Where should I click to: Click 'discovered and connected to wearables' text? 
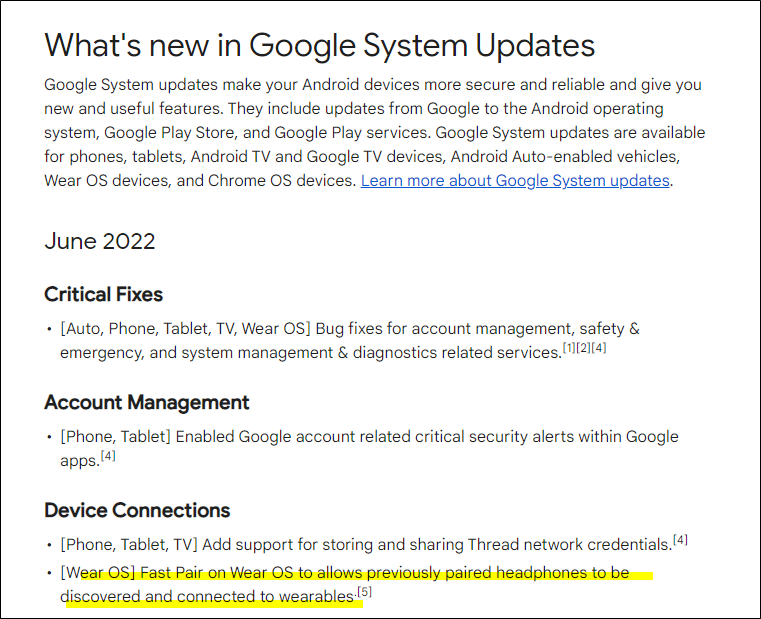coord(207,597)
